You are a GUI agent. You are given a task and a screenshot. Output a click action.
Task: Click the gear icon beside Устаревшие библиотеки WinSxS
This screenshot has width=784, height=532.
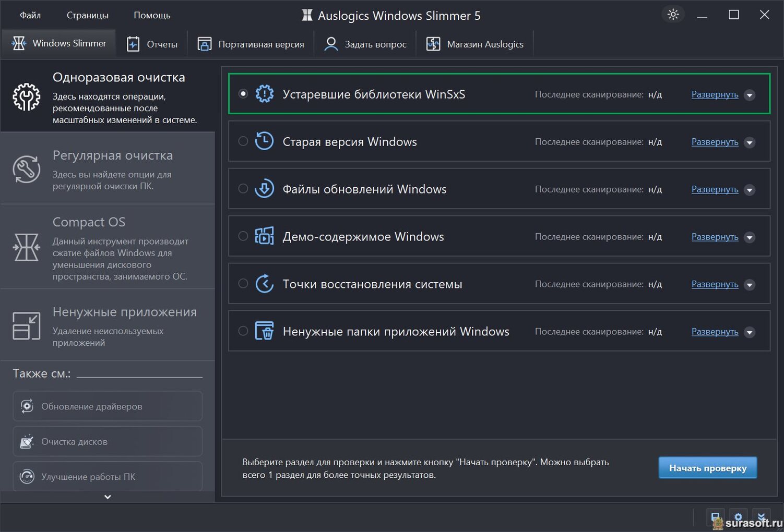pyautogui.click(x=265, y=94)
